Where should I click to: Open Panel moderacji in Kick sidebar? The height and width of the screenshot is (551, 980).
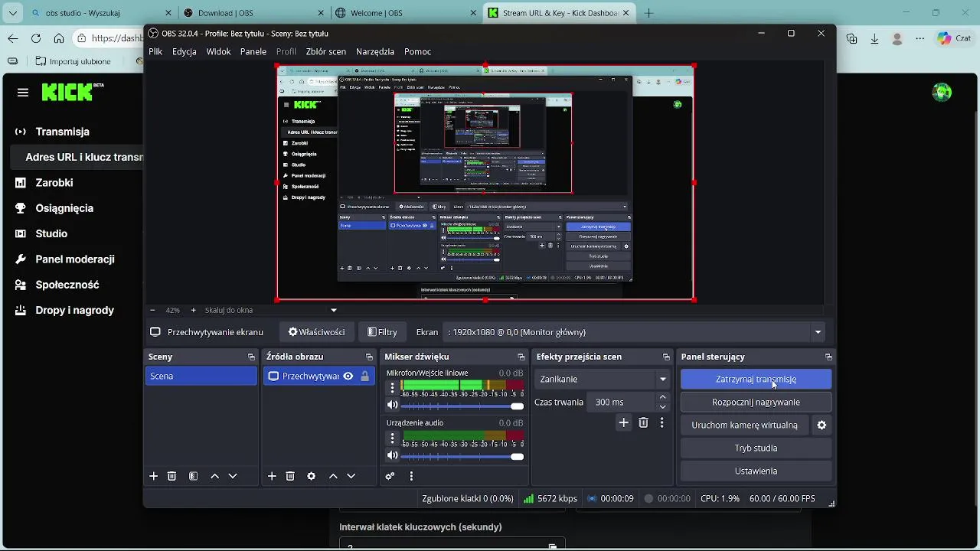tap(75, 259)
